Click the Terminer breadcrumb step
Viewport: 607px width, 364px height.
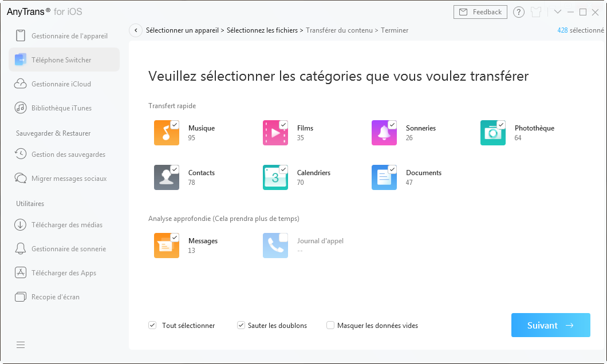[x=395, y=30]
